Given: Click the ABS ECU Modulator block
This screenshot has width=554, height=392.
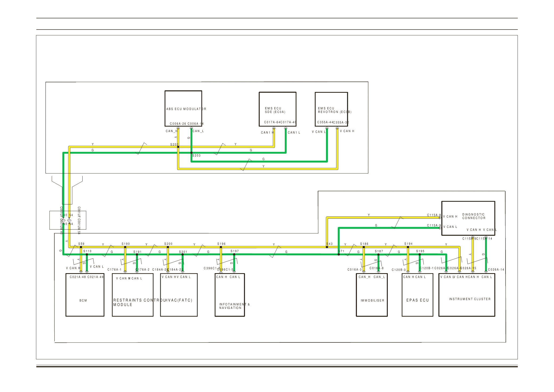Looking at the screenshot, I should point(183,108).
